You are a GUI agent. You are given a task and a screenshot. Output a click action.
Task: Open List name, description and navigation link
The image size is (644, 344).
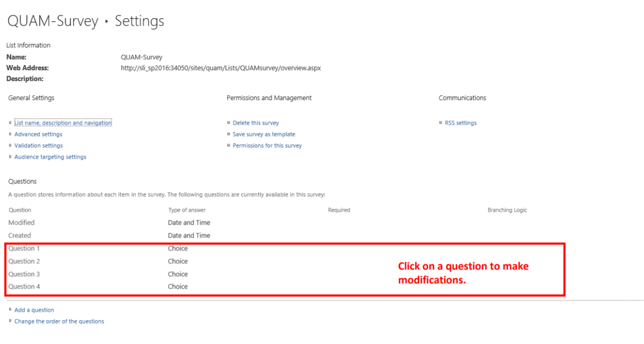click(63, 123)
